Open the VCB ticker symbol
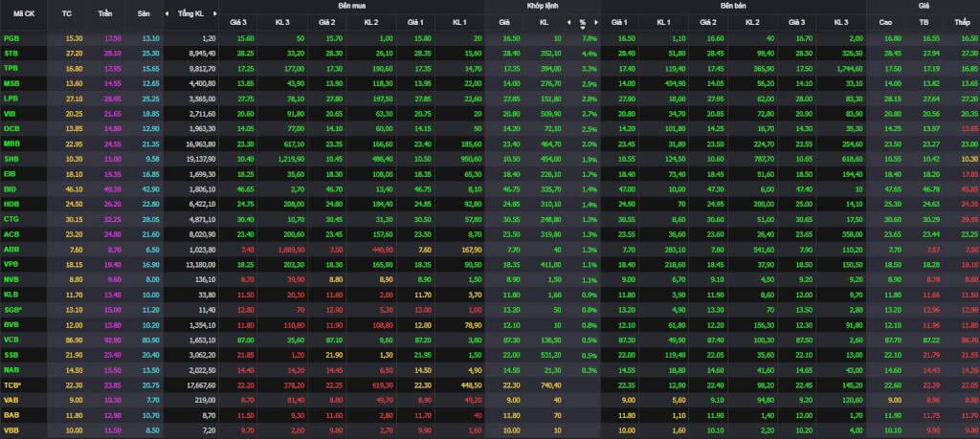The height and width of the screenshot is (439, 980). pos(11,340)
